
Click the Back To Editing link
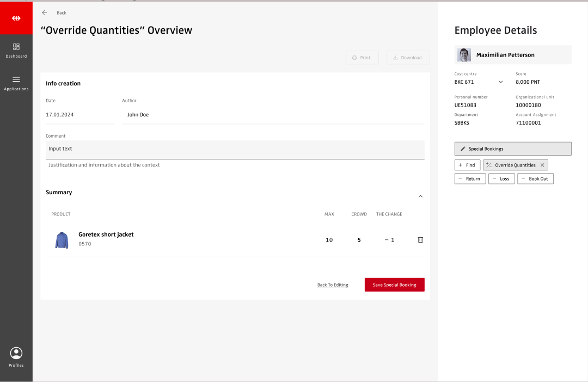click(333, 285)
